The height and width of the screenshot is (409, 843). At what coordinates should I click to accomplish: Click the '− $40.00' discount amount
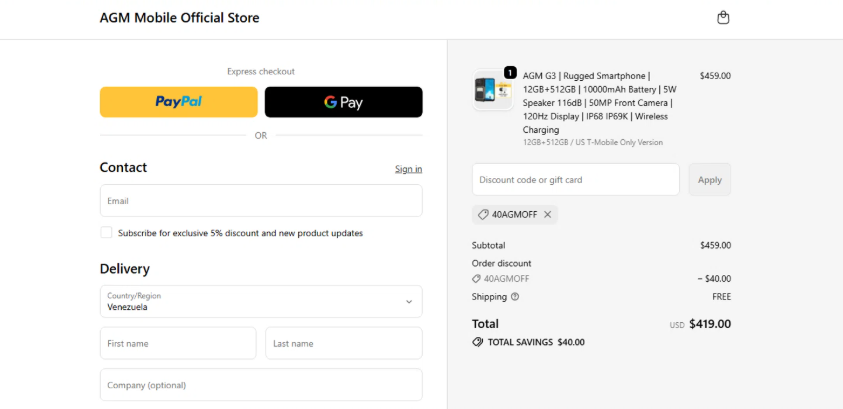714,279
